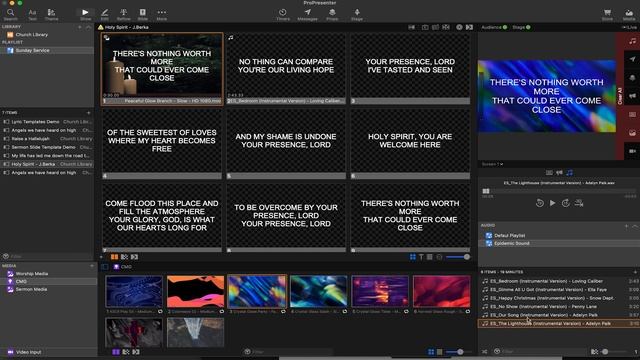Open the Props panel
Screen dimensions: 640x360
[332, 14]
